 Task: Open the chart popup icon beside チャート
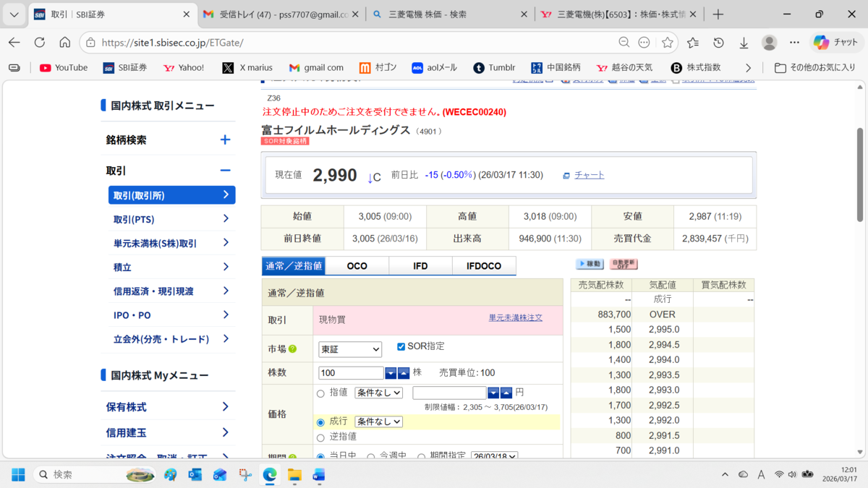click(566, 176)
